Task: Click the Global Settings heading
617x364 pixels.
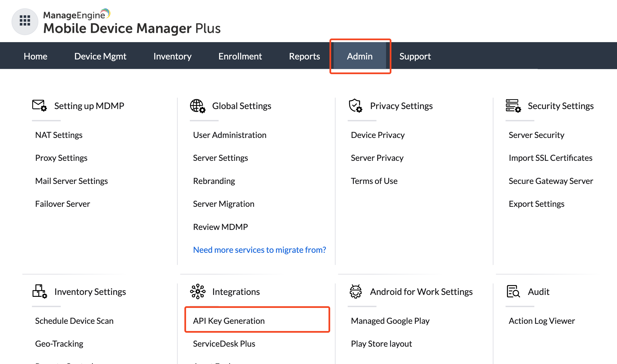Action: (241, 106)
